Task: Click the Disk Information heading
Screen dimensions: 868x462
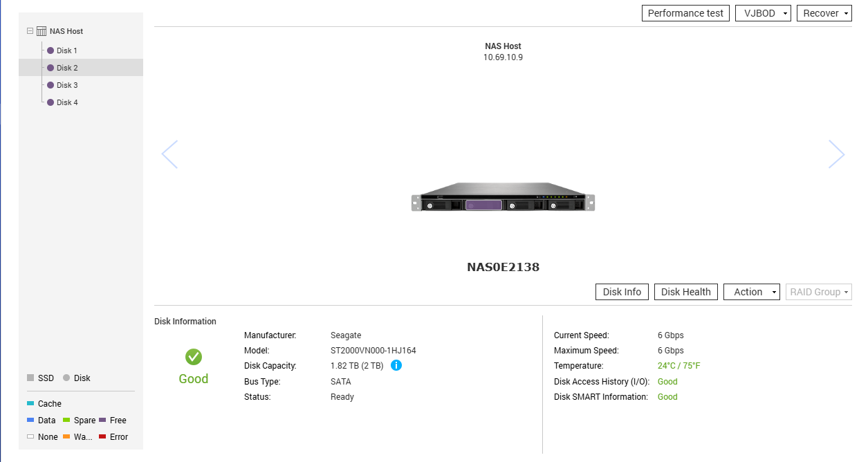Action: (x=185, y=322)
